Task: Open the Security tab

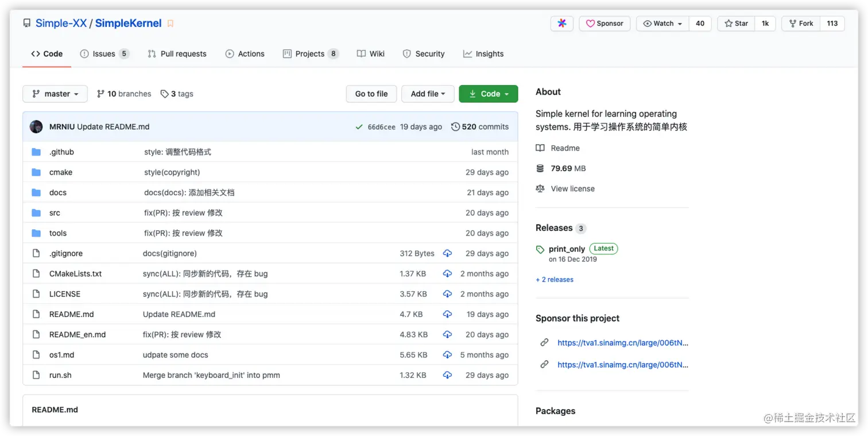Action: pyautogui.click(x=424, y=54)
